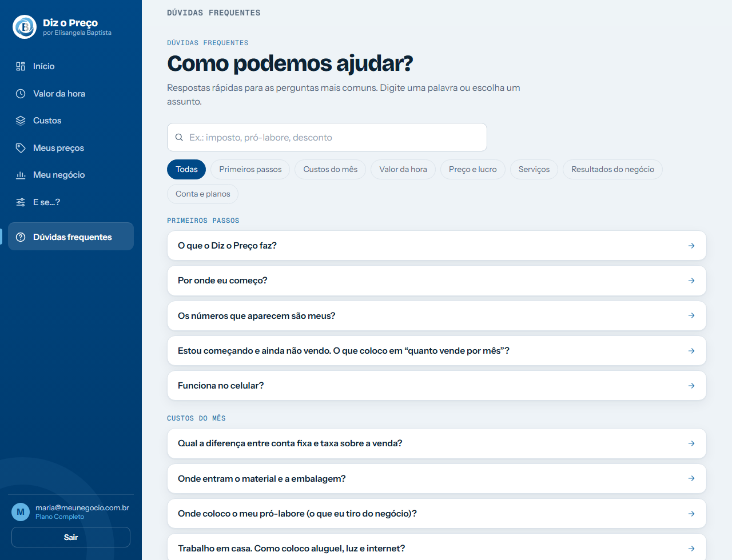Open arrow for pró-labore question
Screen dimensions: 732x560
(691, 514)
